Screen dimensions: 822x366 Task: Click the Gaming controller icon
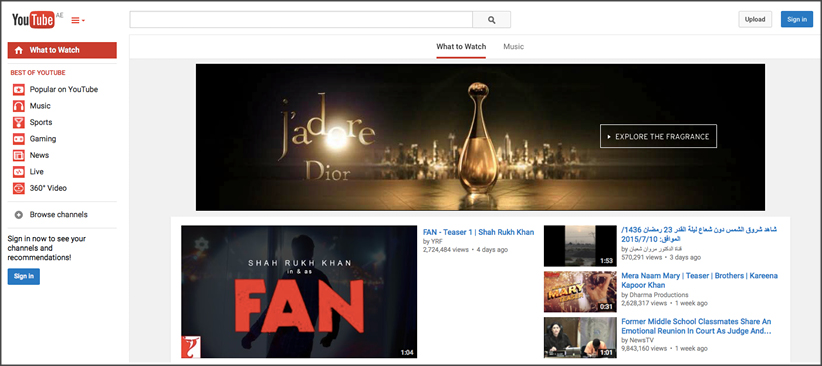click(x=19, y=139)
